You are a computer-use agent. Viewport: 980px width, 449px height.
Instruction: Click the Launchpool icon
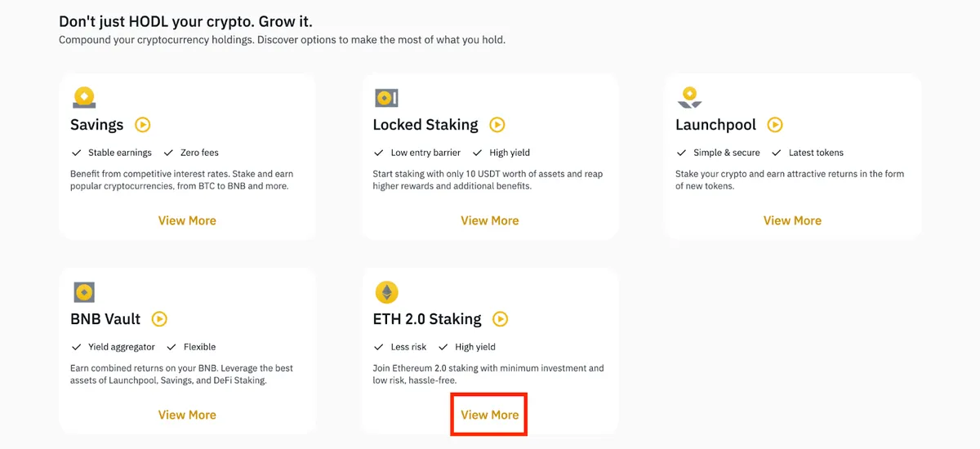[x=689, y=98]
